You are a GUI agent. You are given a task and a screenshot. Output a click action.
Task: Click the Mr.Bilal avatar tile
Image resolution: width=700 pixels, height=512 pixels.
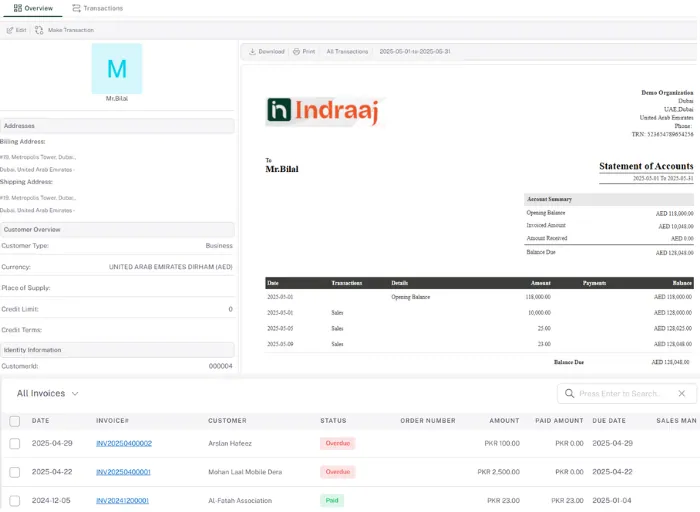117,69
